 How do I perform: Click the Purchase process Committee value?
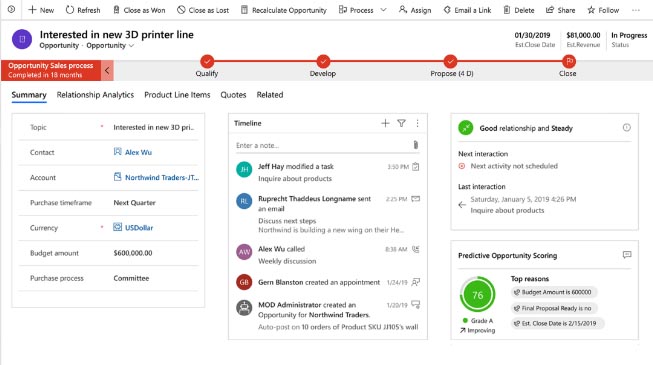coord(131,278)
